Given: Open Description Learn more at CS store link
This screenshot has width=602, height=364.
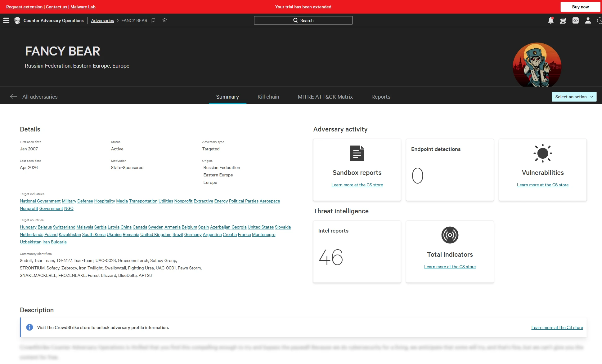Looking at the screenshot, I should pos(557,327).
